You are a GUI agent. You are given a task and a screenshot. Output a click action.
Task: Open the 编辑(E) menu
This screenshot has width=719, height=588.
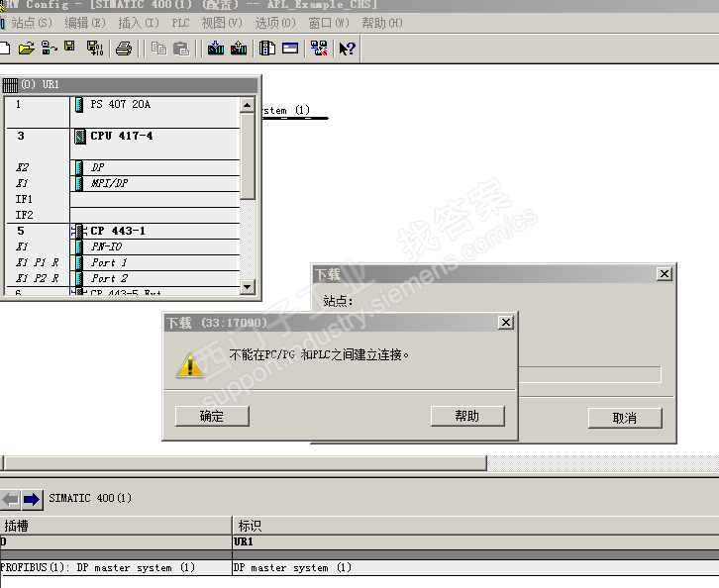[x=85, y=23]
